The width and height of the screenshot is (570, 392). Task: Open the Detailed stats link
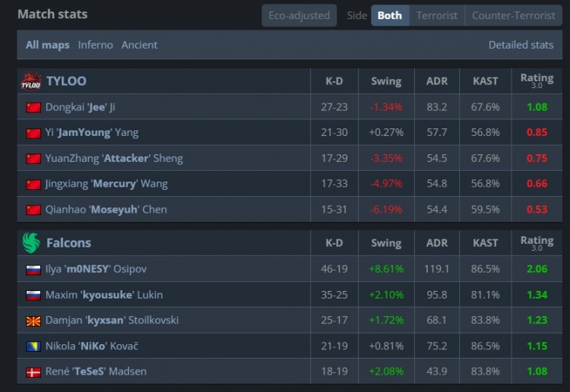tap(521, 45)
